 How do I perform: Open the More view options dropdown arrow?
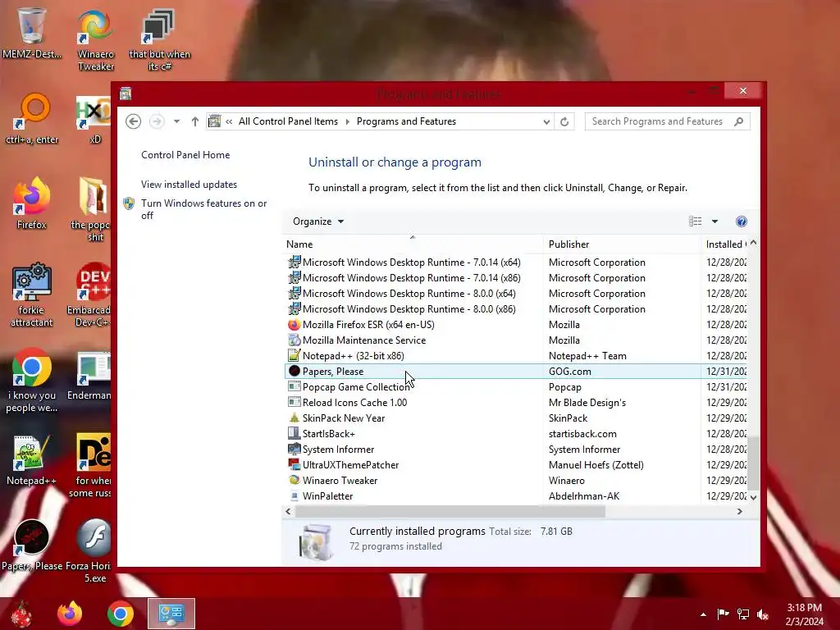click(x=714, y=221)
